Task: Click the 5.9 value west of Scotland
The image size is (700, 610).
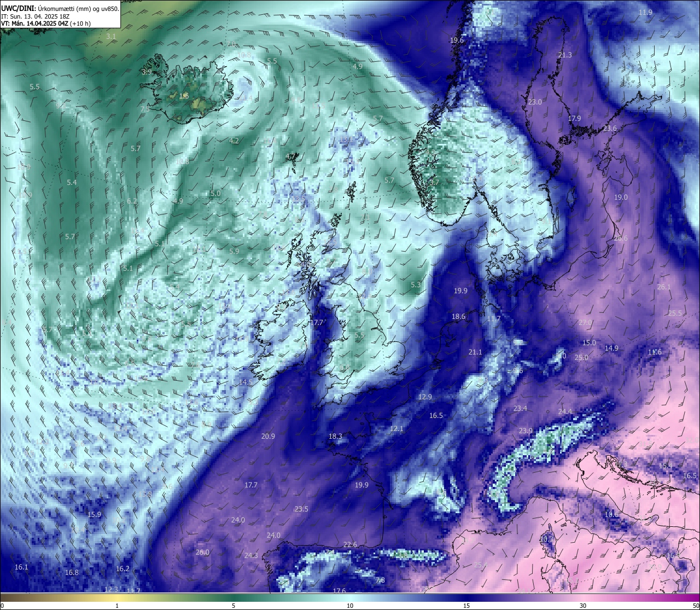Action: point(234,251)
